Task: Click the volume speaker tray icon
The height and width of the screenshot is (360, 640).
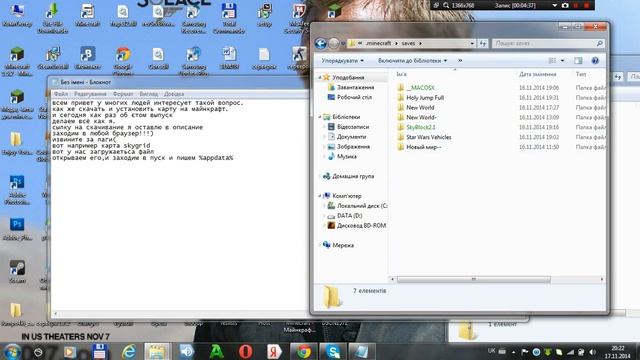Action: (592, 352)
